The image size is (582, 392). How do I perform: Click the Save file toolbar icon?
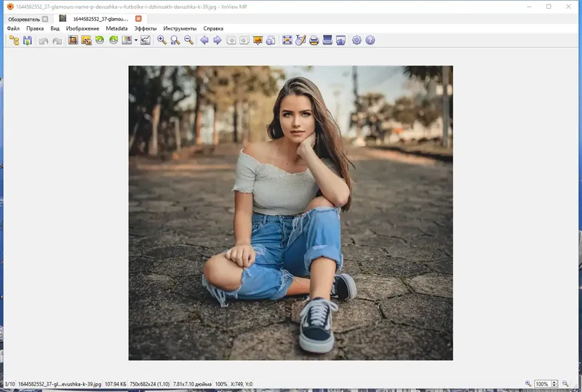[27, 41]
